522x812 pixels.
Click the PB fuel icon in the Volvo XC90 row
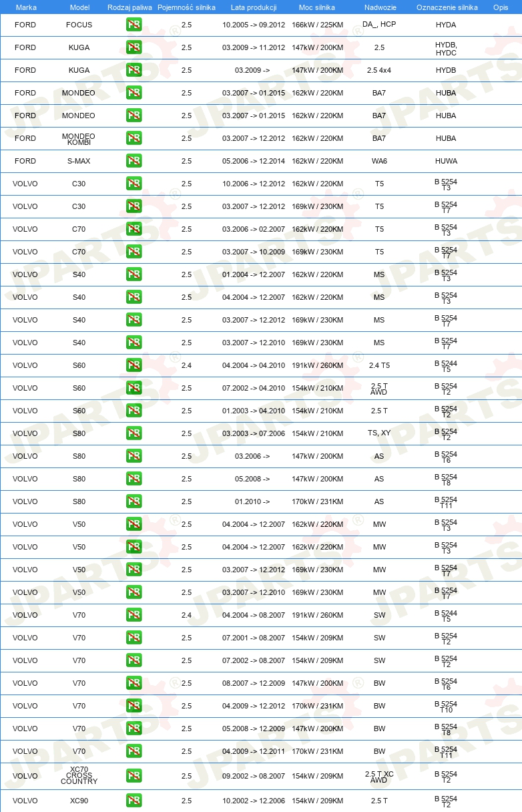click(x=134, y=801)
